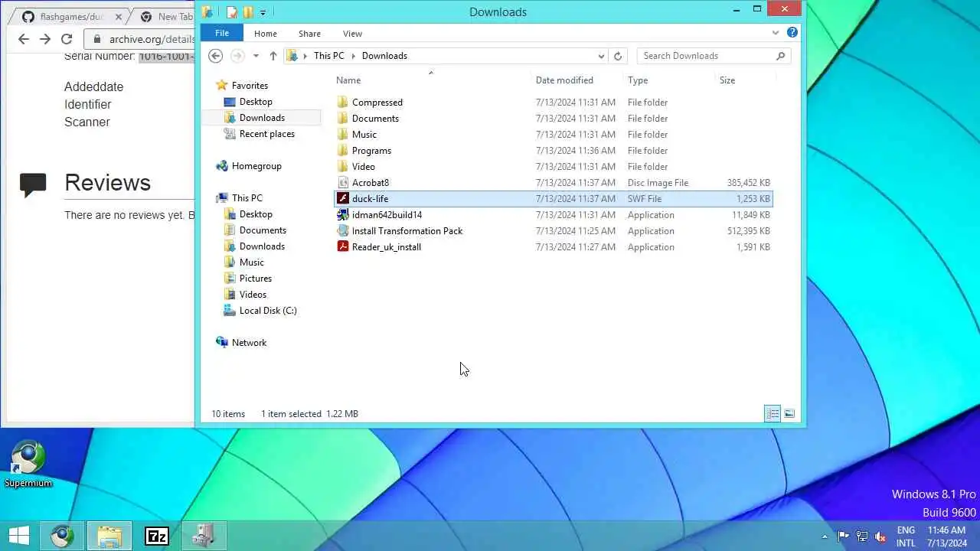The height and width of the screenshot is (551, 980).
Task: Go back in the browser window
Action: (24, 39)
